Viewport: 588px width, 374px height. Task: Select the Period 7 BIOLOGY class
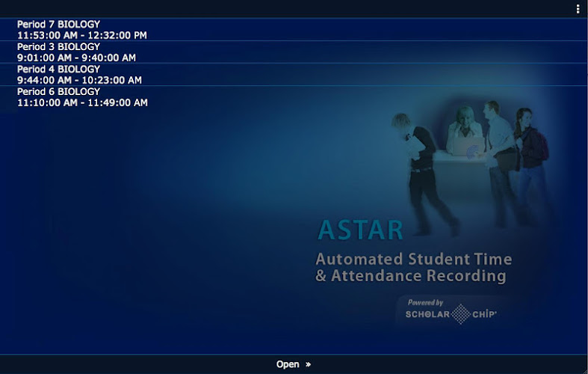point(294,30)
